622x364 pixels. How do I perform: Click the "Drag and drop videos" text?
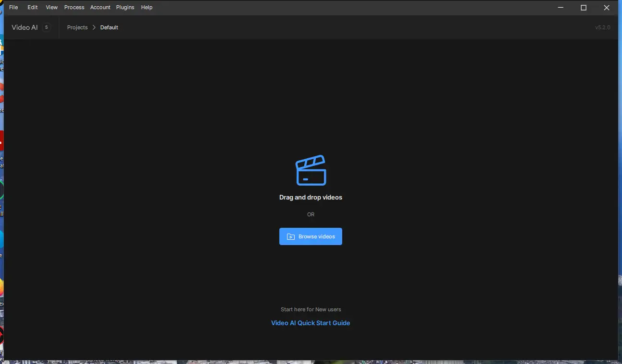tap(311, 197)
